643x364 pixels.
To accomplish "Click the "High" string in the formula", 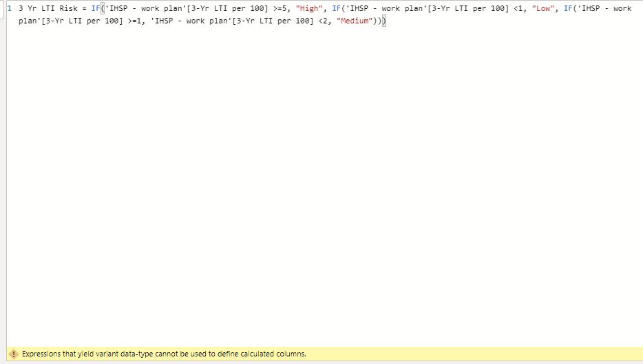I will tap(309, 8).
